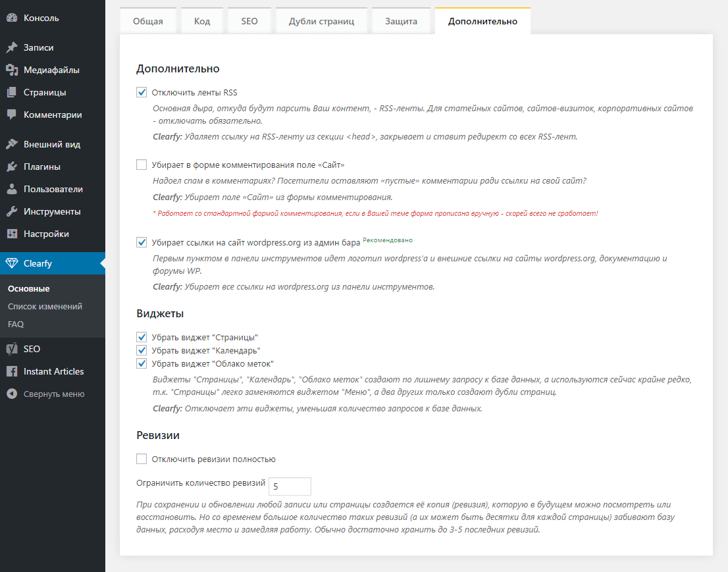
Task: Open Медиафайлы media icon
Action: [x=12, y=70]
